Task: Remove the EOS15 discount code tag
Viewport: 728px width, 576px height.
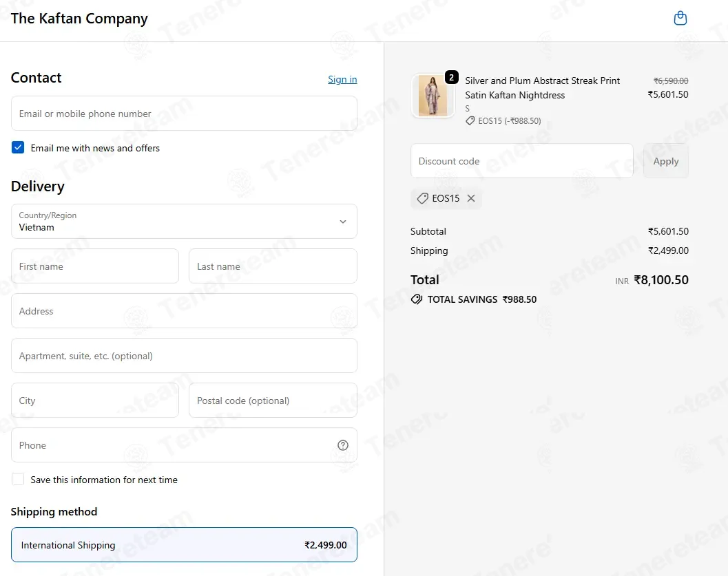Action: [x=471, y=198]
